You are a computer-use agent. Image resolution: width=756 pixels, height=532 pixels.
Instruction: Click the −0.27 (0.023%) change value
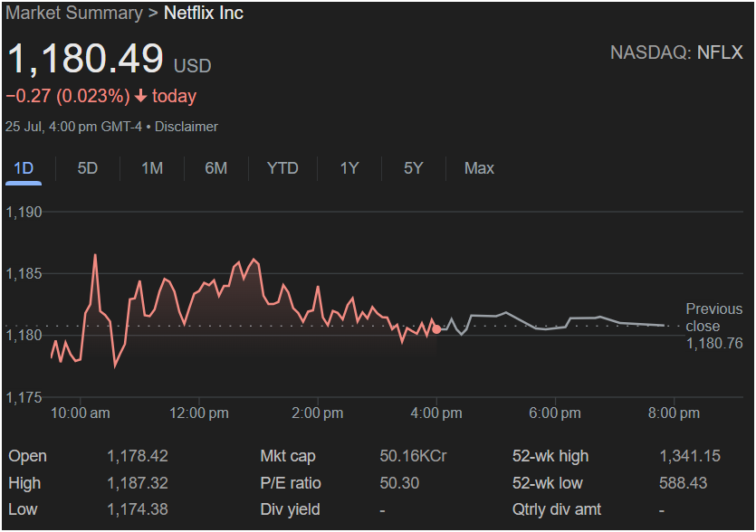coord(68,96)
